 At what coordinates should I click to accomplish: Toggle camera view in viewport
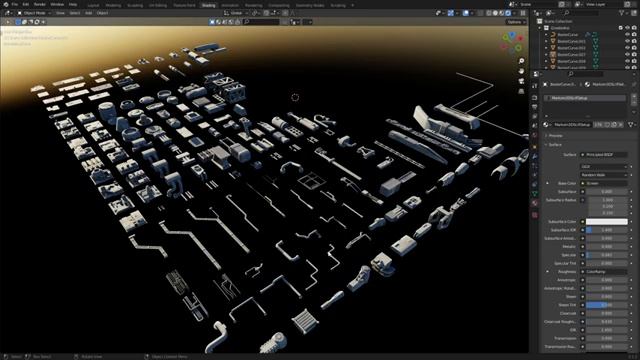pos(521,81)
